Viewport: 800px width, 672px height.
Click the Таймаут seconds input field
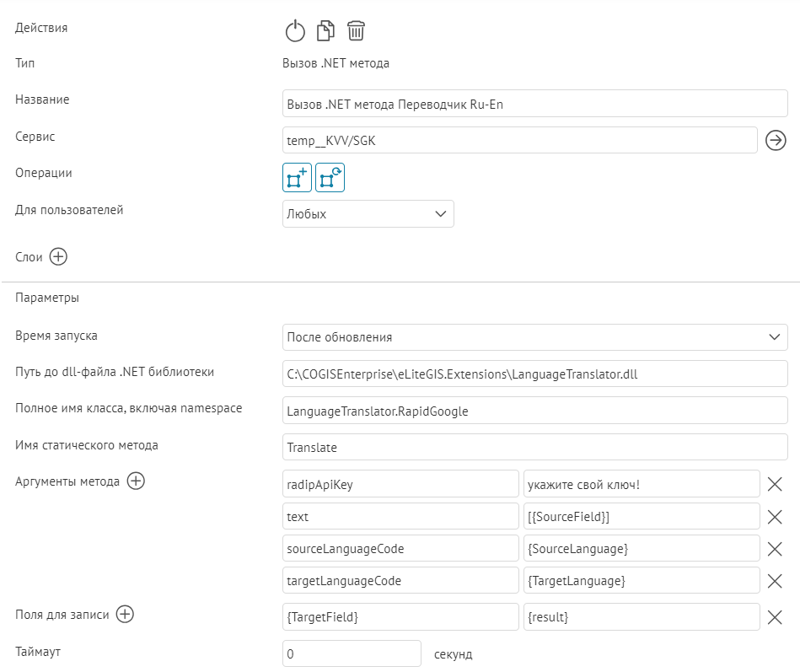pyautogui.click(x=352, y=653)
